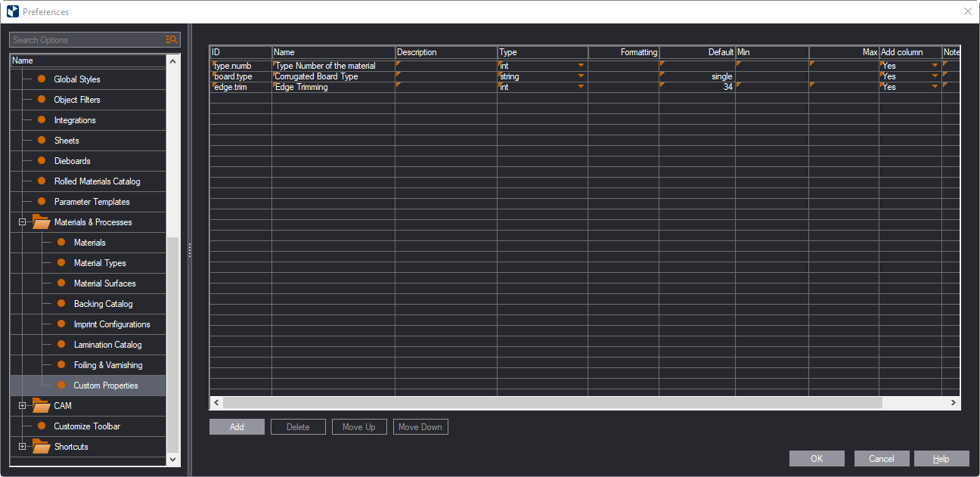Click the orange bullet beside Lamination Catalog
This screenshot has height=477, width=980.
point(61,345)
